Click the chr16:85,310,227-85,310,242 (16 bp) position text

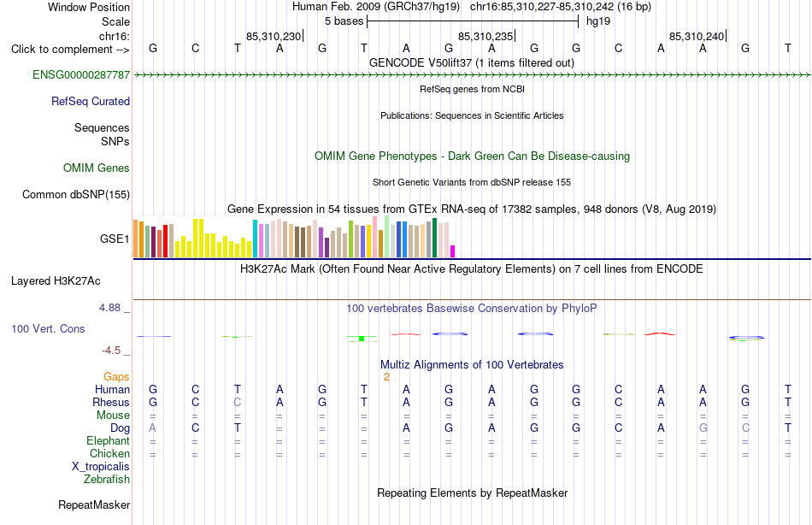pyautogui.click(x=561, y=7)
